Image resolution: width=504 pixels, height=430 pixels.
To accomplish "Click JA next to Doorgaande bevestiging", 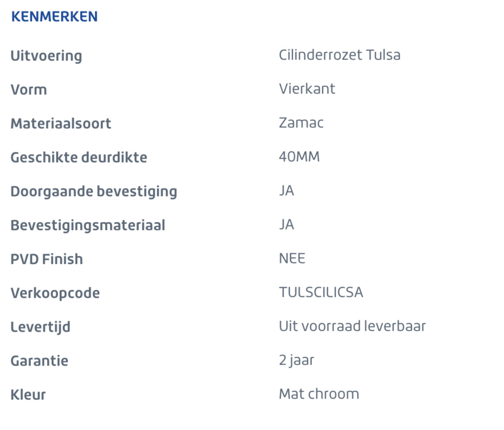I will [287, 190].
